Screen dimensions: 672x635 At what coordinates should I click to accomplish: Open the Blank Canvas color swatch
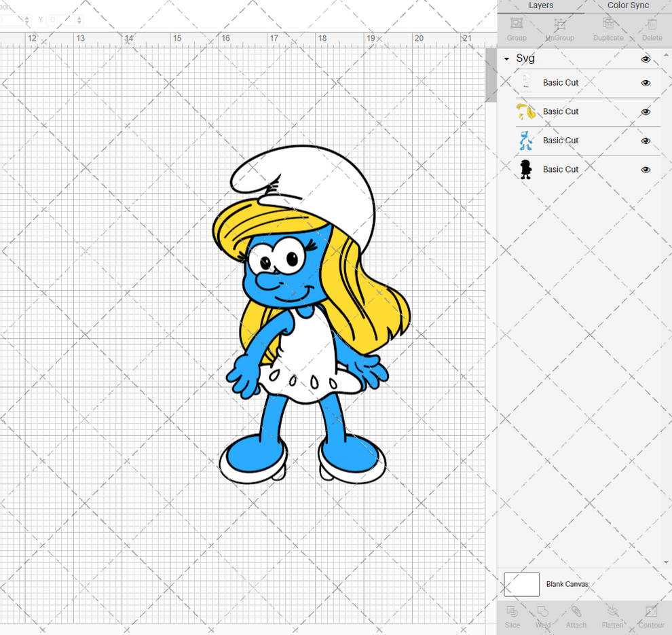pyautogui.click(x=521, y=584)
